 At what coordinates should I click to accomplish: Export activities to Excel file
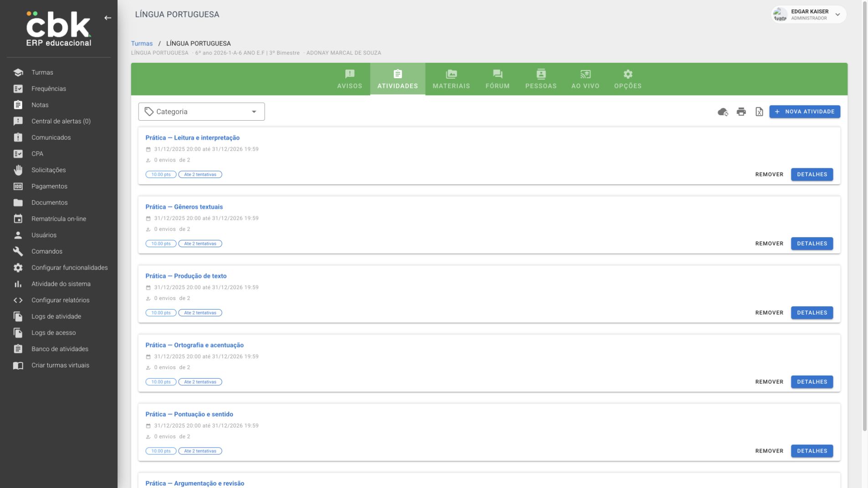pyautogui.click(x=759, y=112)
